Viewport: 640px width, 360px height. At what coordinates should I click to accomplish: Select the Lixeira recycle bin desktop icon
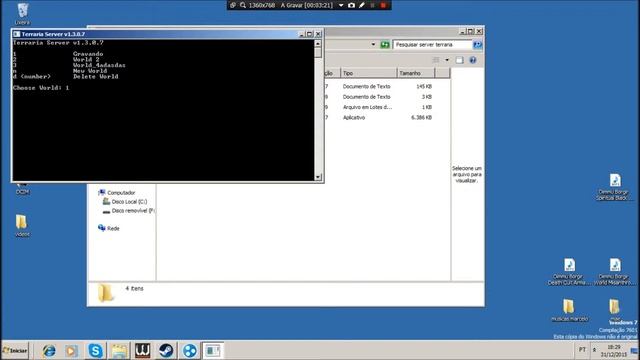(22, 14)
